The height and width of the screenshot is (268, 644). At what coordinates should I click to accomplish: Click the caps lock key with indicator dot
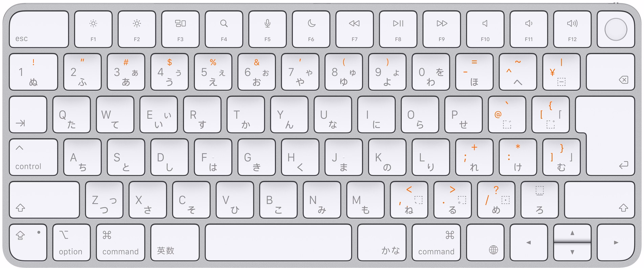[28, 242]
